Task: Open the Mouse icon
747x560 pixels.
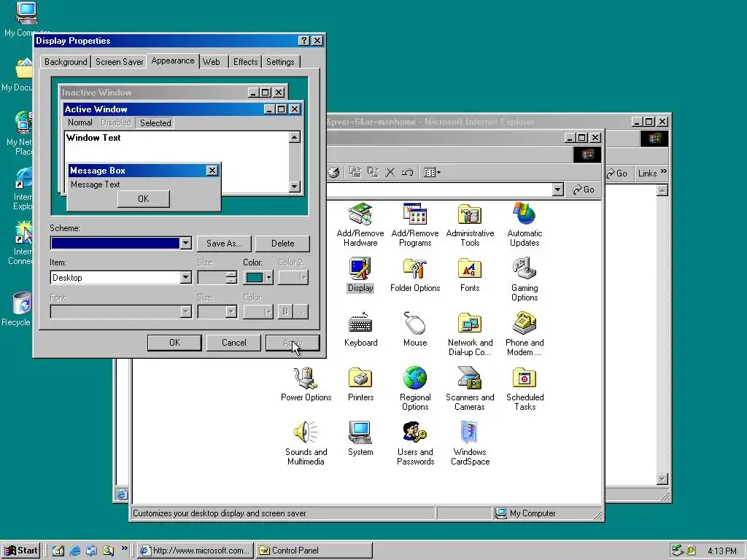Action: (415, 330)
